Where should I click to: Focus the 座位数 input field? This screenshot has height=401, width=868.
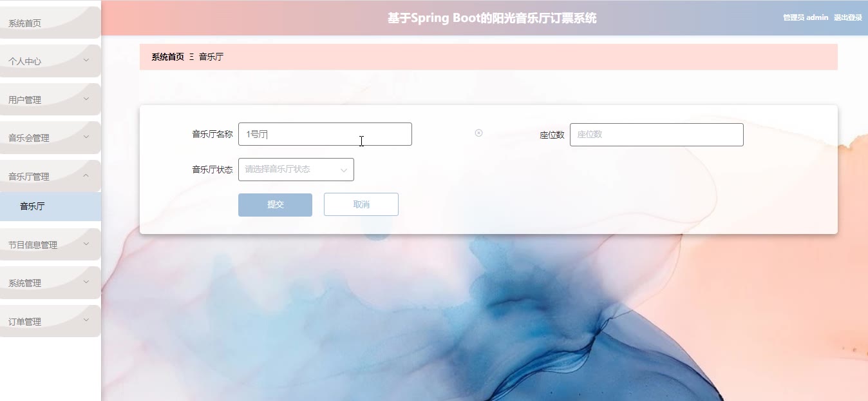656,134
